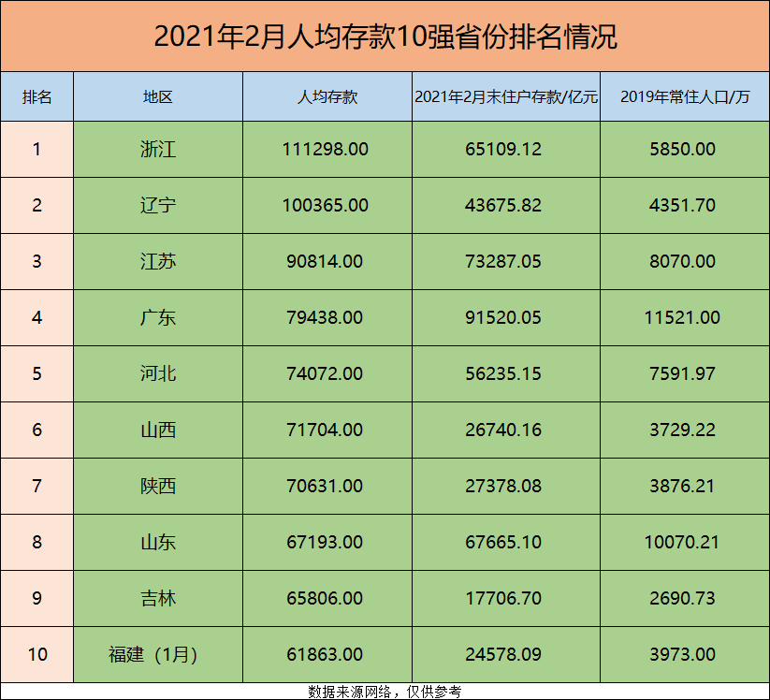Click the value '65806.00'
The width and height of the screenshot is (770, 700).
click(325, 598)
